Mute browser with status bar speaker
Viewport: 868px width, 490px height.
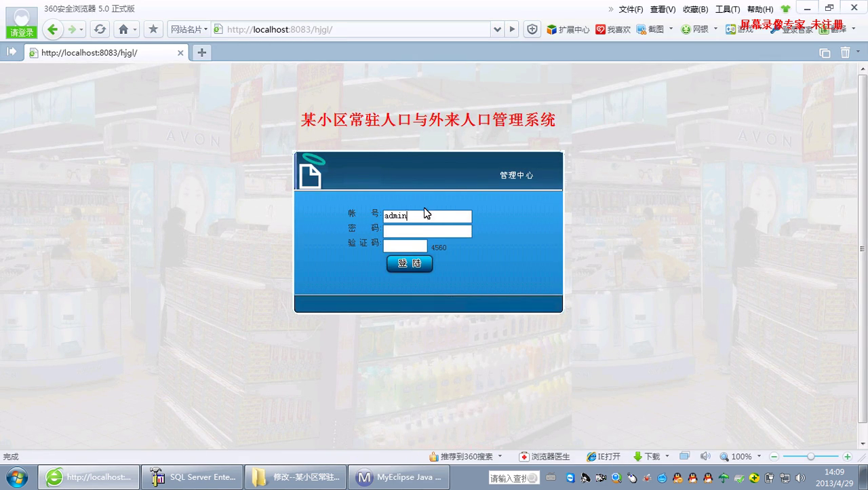pyautogui.click(x=705, y=457)
